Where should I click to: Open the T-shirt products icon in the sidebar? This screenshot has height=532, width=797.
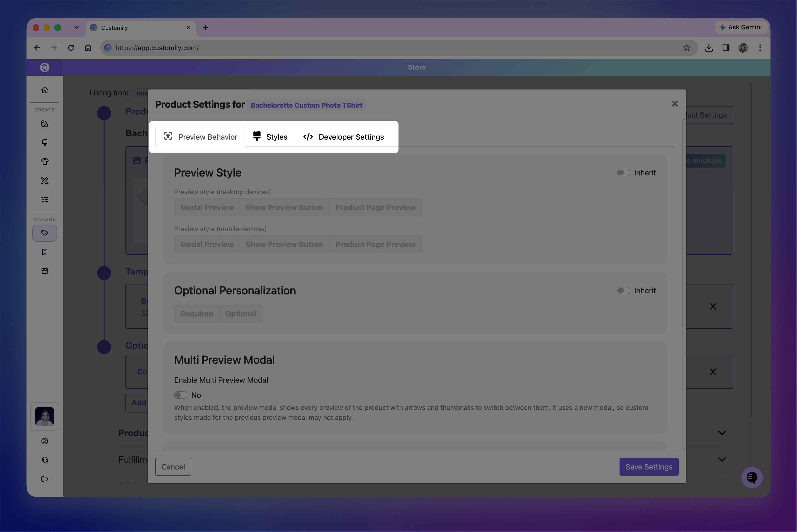[44, 161]
